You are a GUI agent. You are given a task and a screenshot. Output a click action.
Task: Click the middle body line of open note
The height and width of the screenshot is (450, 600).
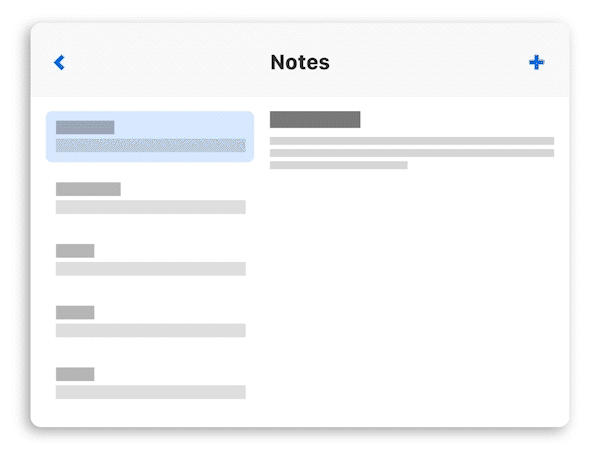(411, 153)
